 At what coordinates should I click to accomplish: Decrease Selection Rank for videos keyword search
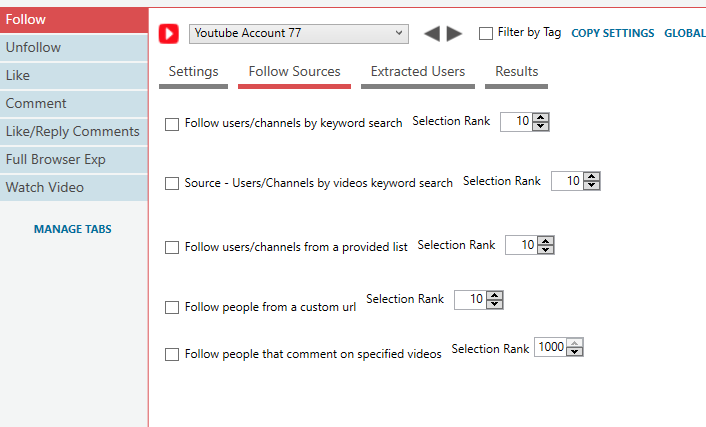[591, 185]
